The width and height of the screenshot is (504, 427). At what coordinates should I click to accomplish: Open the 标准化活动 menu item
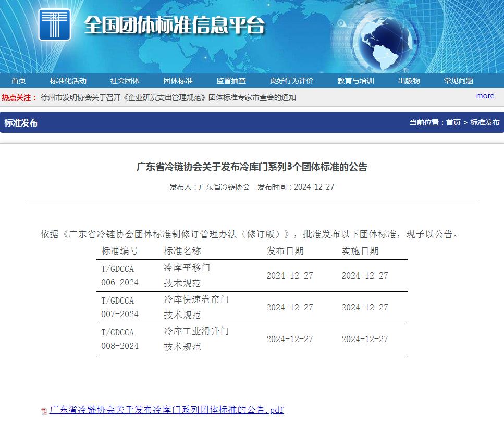(68, 81)
